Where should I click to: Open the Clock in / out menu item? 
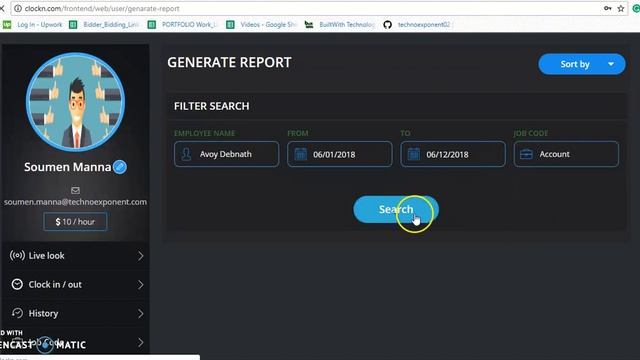[x=76, y=284]
